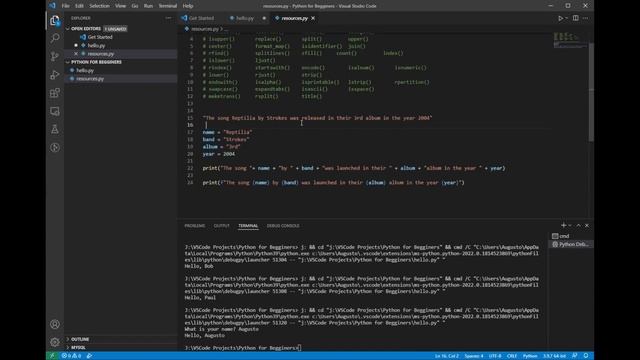Click the editor vertical scrollbar thumb
The width and height of the screenshot is (640, 360).
click(x=591, y=92)
